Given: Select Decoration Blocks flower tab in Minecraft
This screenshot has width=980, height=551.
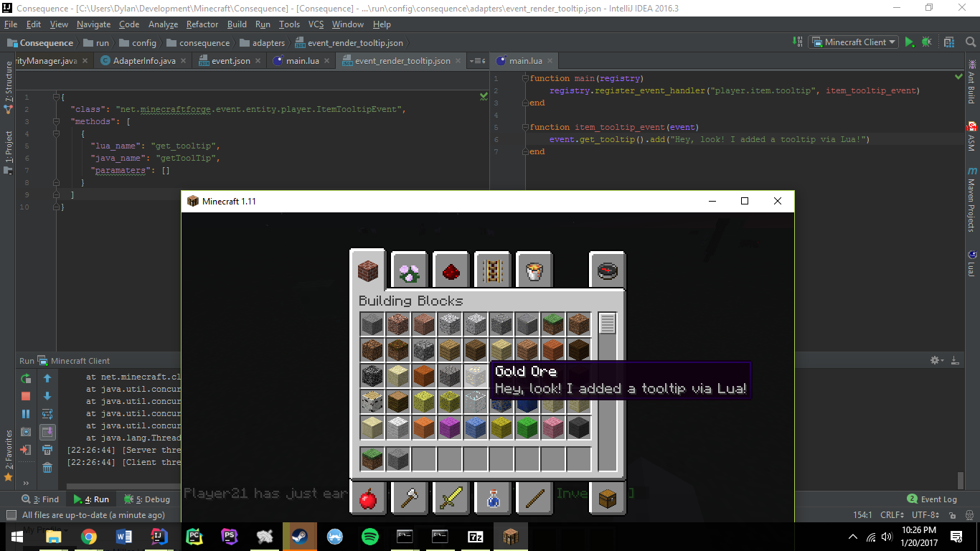Looking at the screenshot, I should pyautogui.click(x=409, y=270).
